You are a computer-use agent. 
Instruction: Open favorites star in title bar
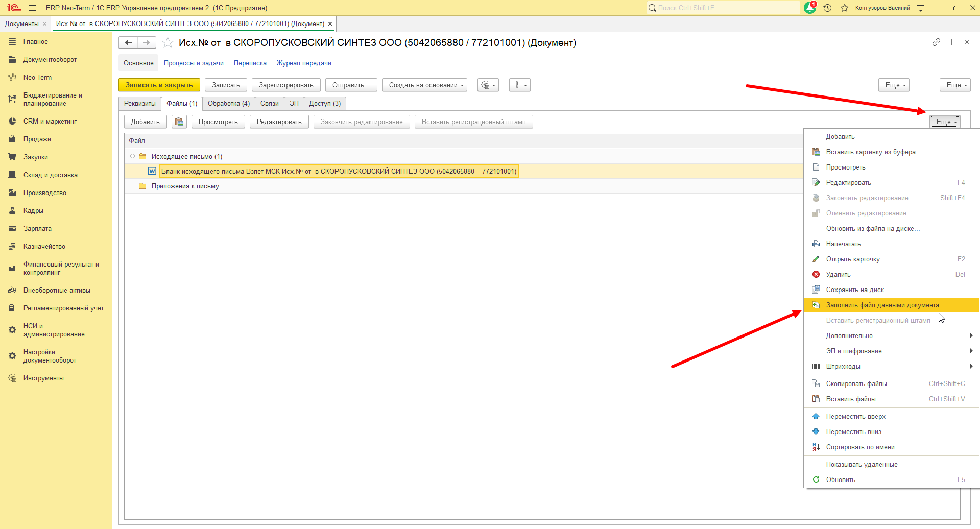pyautogui.click(x=845, y=8)
